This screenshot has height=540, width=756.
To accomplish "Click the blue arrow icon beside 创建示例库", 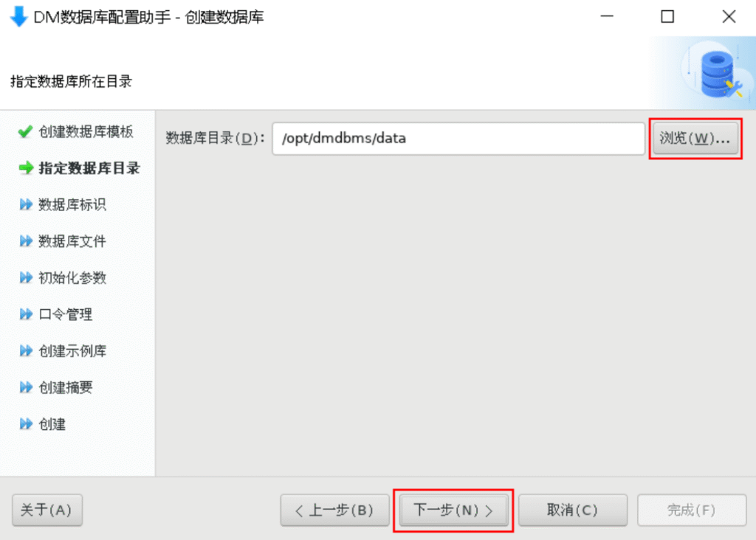I will coord(26,350).
